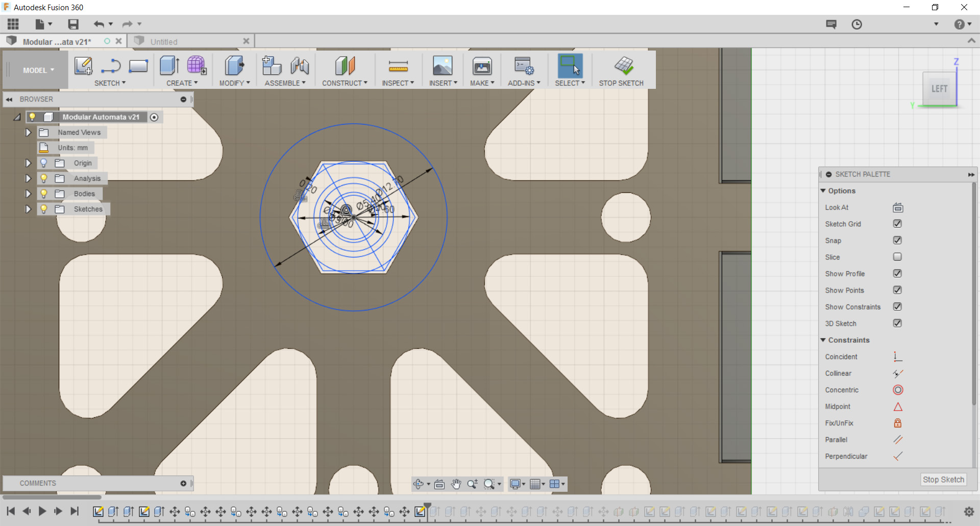Expand the Analysis tree node
This screenshot has height=526, width=980.
(28, 178)
